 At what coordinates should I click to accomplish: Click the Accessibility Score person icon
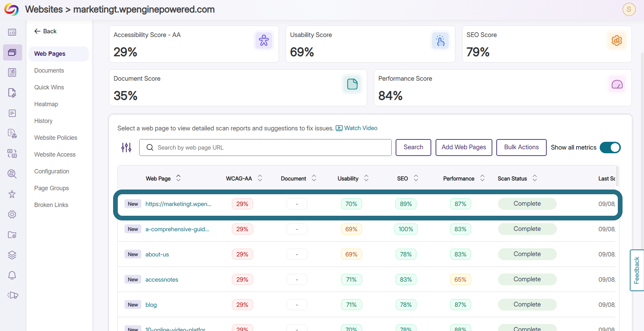click(264, 40)
